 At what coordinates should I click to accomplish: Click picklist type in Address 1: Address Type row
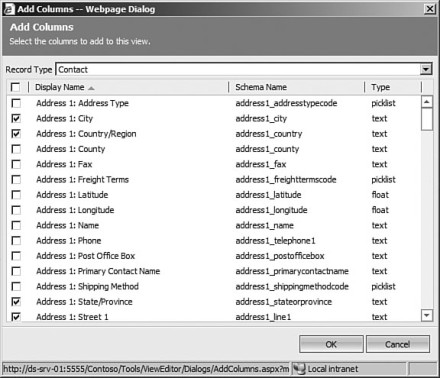[x=383, y=103]
